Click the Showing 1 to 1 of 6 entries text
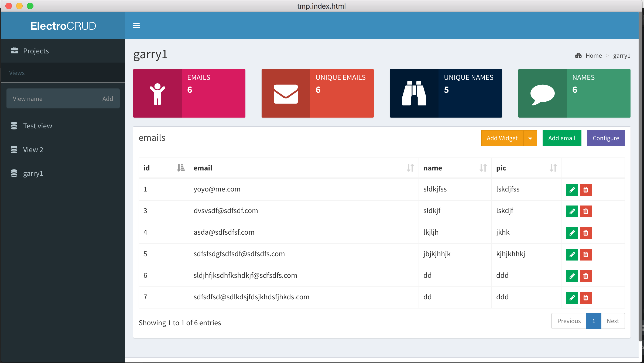Screen dimensions: 644x363 [x=180, y=323]
